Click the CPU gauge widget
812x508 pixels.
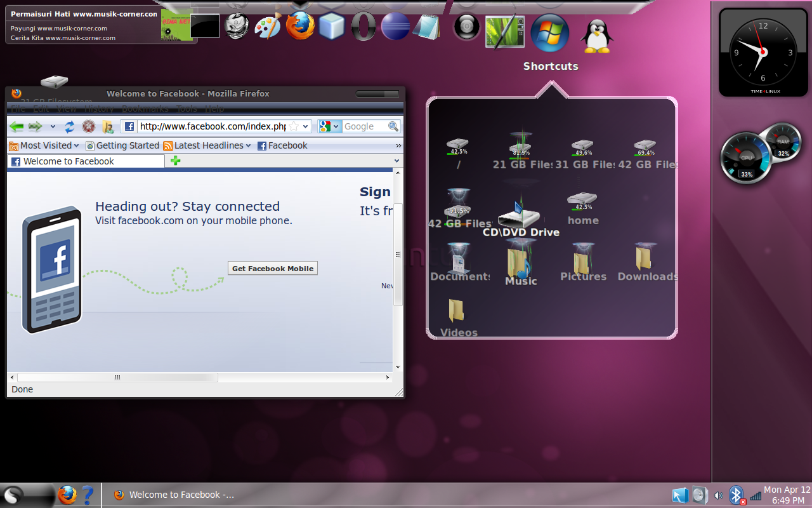click(x=747, y=157)
